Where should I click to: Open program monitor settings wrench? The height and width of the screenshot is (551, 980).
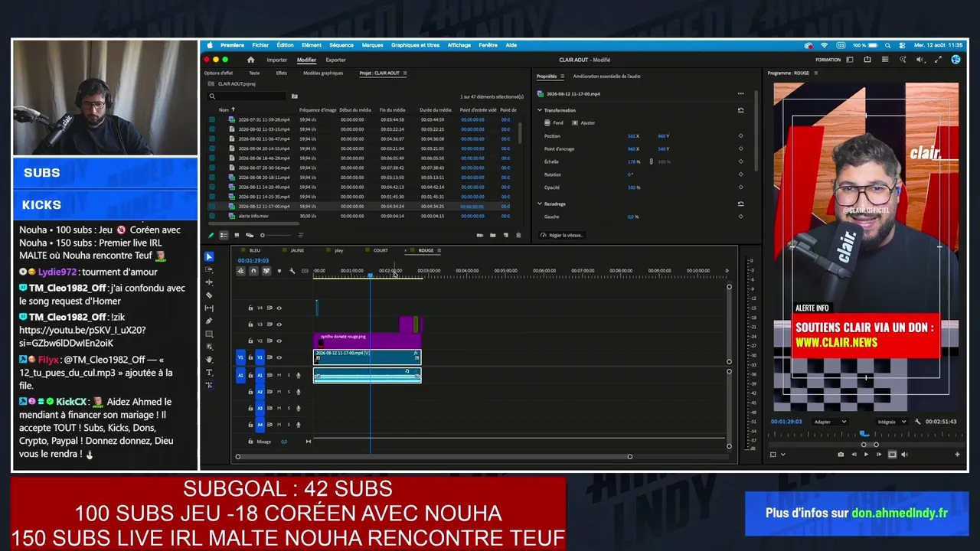(920, 422)
